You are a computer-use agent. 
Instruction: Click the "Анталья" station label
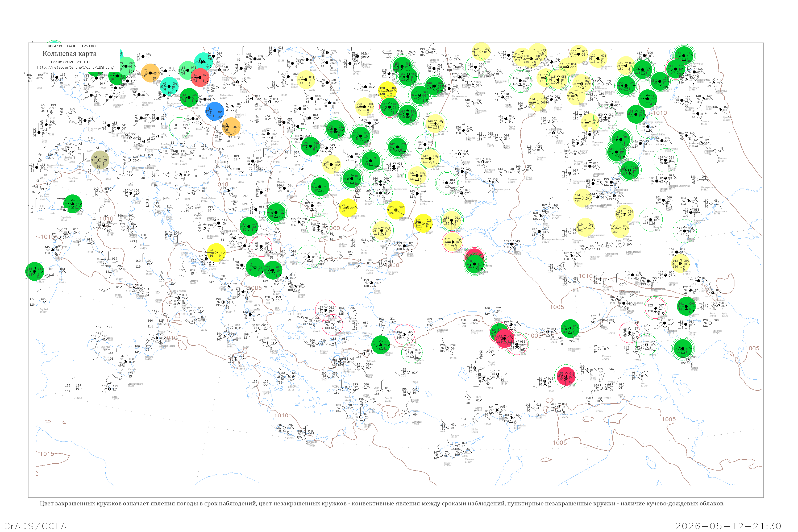[x=417, y=422]
